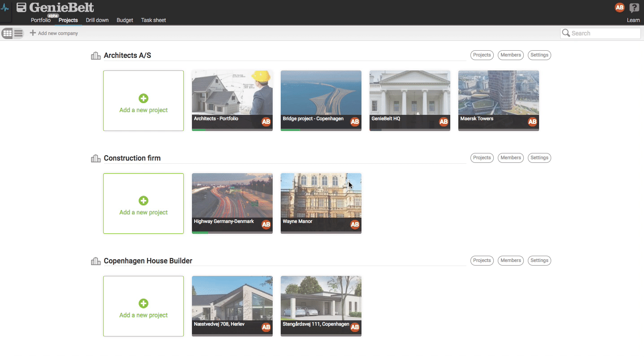The height and width of the screenshot is (358, 644).
Task: Click AB avatar on Wayne Manor card
Action: 355,224
